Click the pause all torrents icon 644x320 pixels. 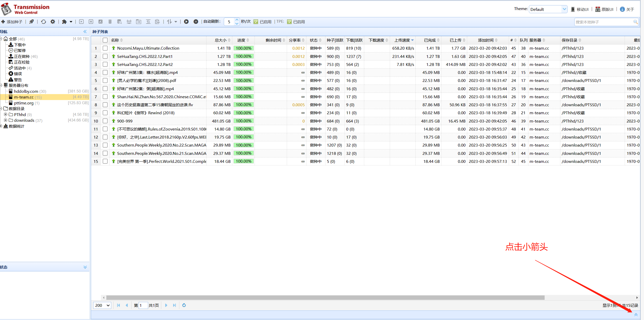(x=196, y=22)
